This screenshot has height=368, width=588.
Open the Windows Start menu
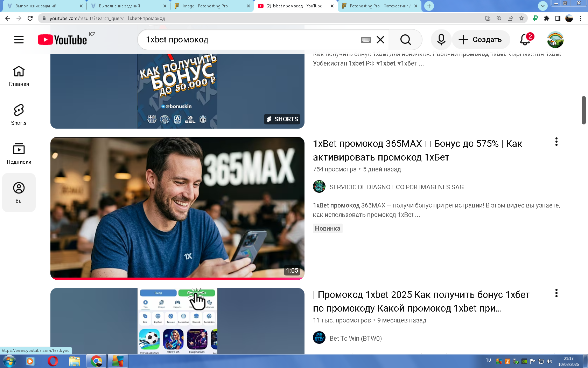[x=9, y=361]
